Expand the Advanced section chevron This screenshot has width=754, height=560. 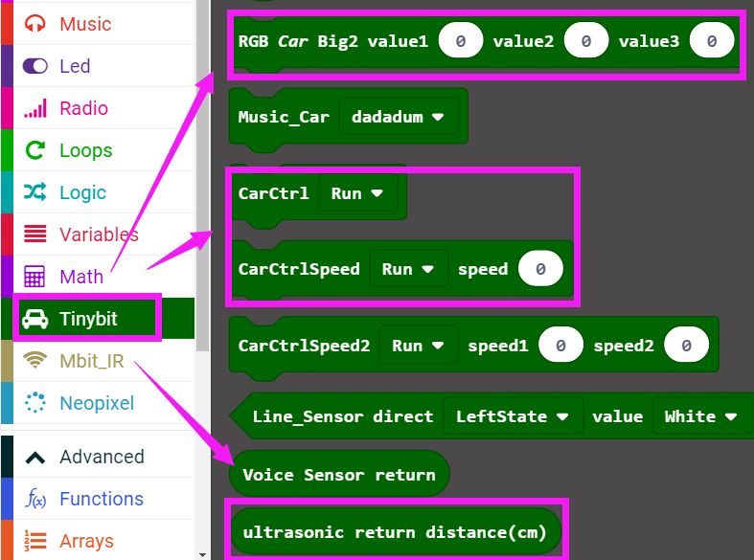tap(35, 457)
